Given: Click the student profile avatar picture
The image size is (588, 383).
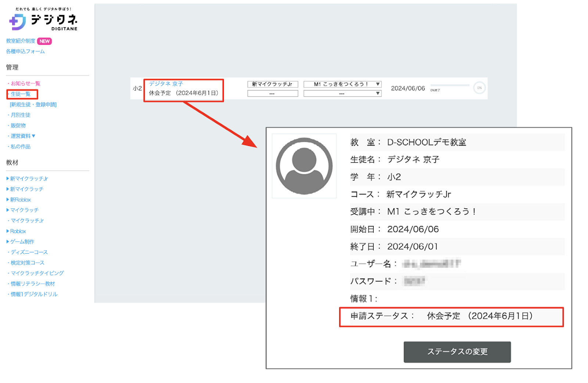Looking at the screenshot, I should [304, 166].
